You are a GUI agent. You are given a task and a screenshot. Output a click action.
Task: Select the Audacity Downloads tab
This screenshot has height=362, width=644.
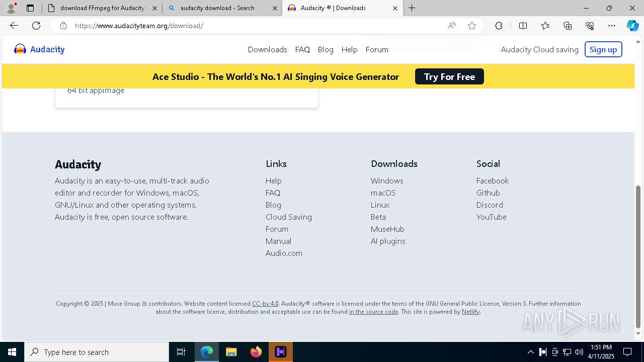342,8
